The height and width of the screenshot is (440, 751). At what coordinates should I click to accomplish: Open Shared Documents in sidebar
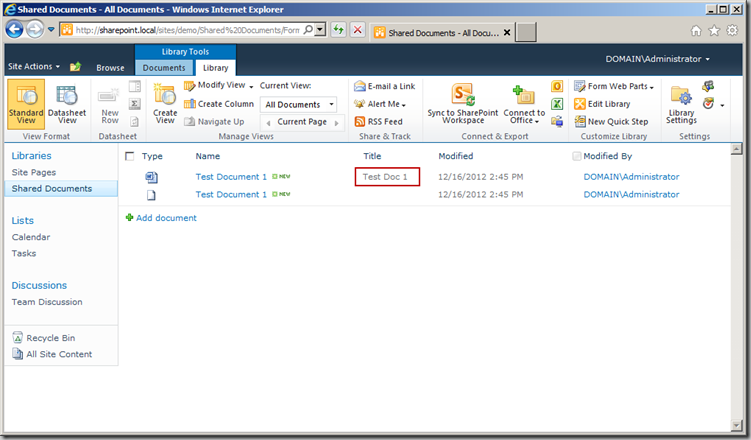52,189
